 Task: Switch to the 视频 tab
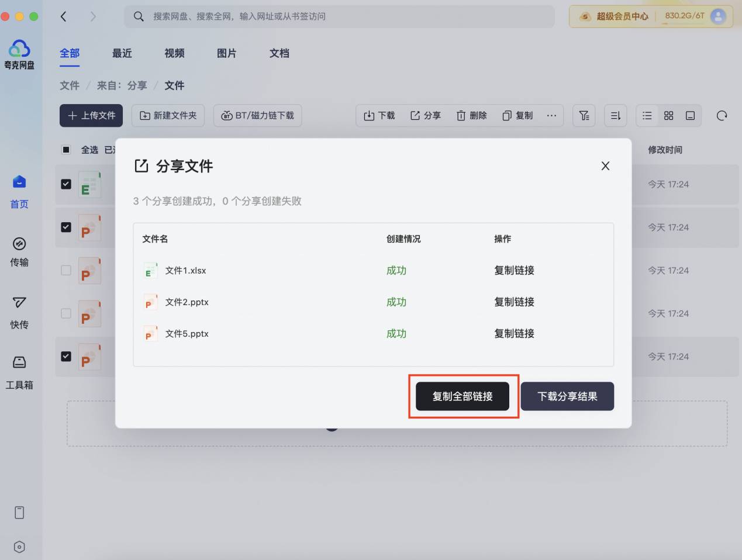[174, 53]
